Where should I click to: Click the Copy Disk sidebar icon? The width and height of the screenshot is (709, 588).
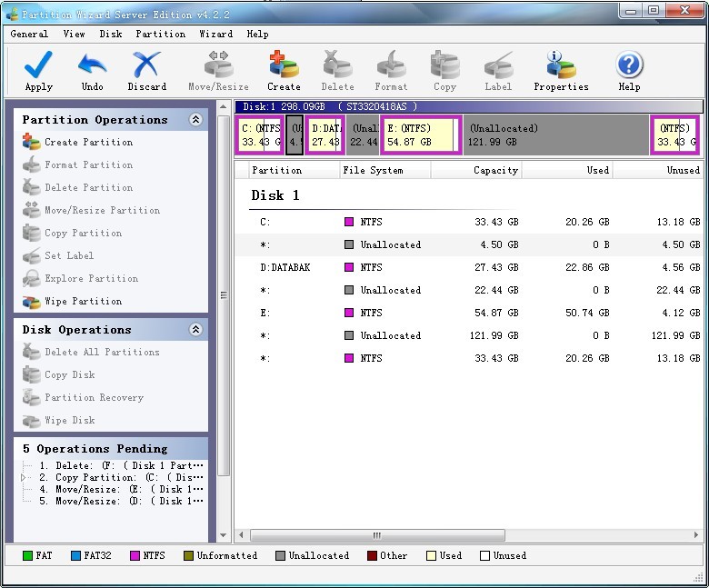click(x=31, y=374)
